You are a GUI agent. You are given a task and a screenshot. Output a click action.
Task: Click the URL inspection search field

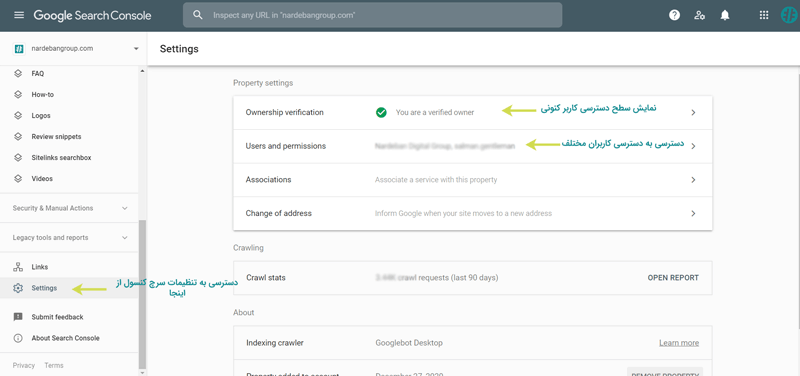pyautogui.click(x=372, y=15)
